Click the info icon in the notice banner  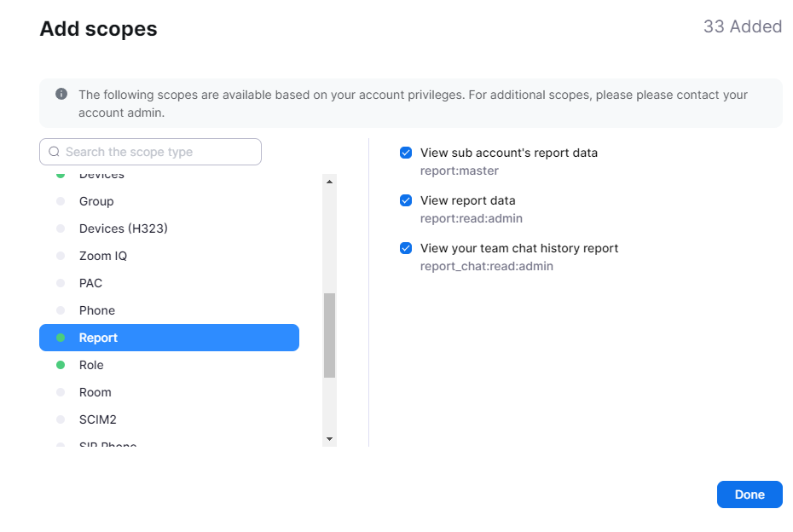click(x=61, y=95)
